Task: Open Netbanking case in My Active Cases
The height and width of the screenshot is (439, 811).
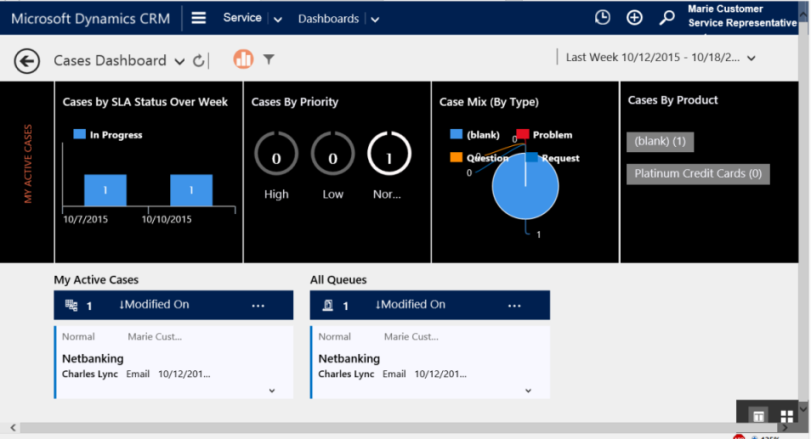Action: 93,358
